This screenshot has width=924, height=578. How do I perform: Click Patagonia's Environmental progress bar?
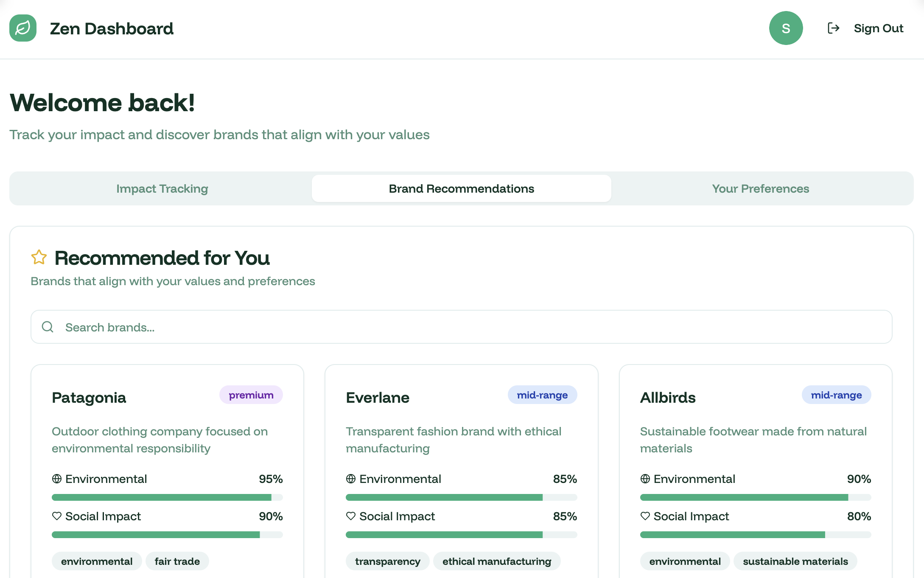(167, 497)
